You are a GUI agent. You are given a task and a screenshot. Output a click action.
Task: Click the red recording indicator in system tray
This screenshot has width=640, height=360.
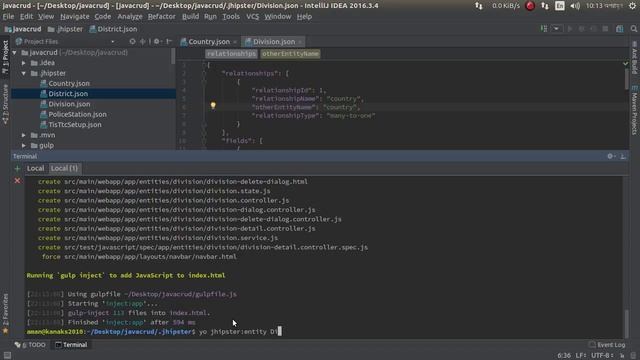[530, 6]
